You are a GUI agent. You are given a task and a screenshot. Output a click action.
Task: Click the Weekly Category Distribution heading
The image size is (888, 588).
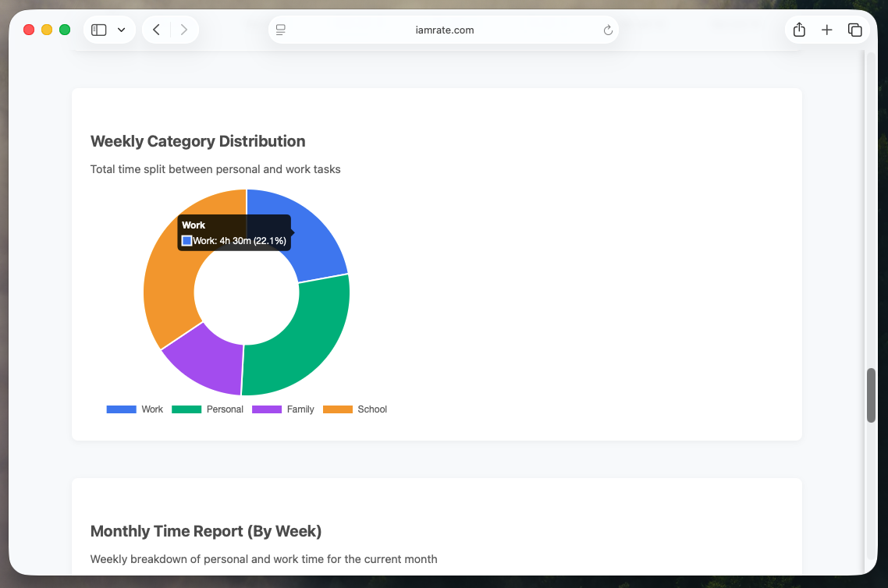pyautogui.click(x=197, y=141)
